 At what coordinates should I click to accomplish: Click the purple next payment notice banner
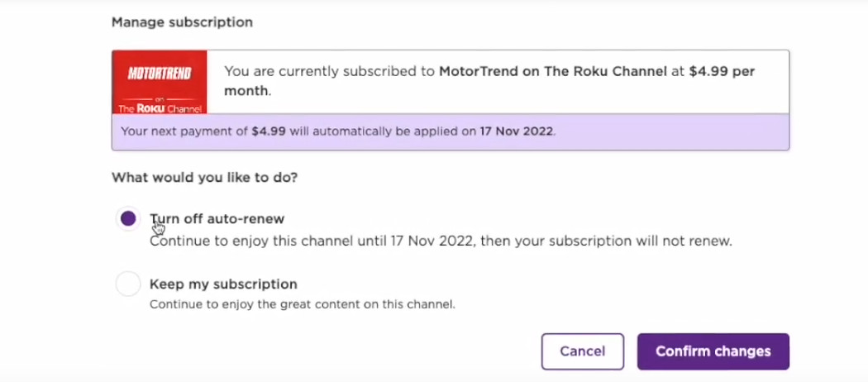(x=451, y=131)
